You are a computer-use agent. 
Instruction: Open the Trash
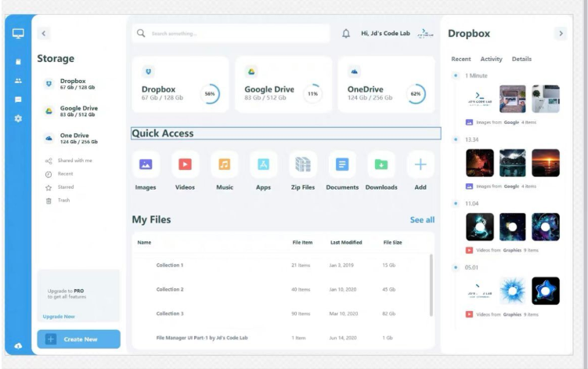(58, 201)
